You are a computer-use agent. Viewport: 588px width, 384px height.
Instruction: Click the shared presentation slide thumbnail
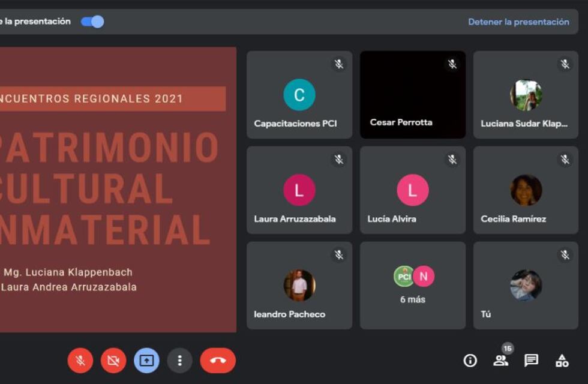click(x=118, y=189)
